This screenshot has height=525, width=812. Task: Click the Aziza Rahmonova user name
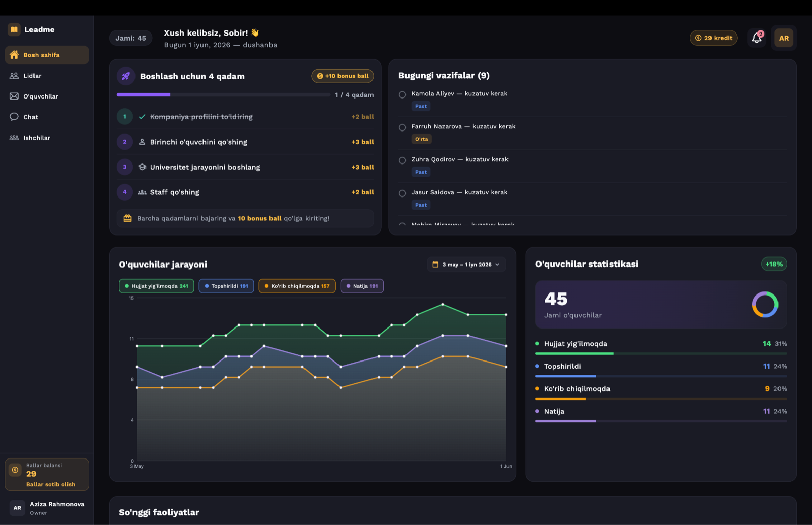(x=57, y=504)
